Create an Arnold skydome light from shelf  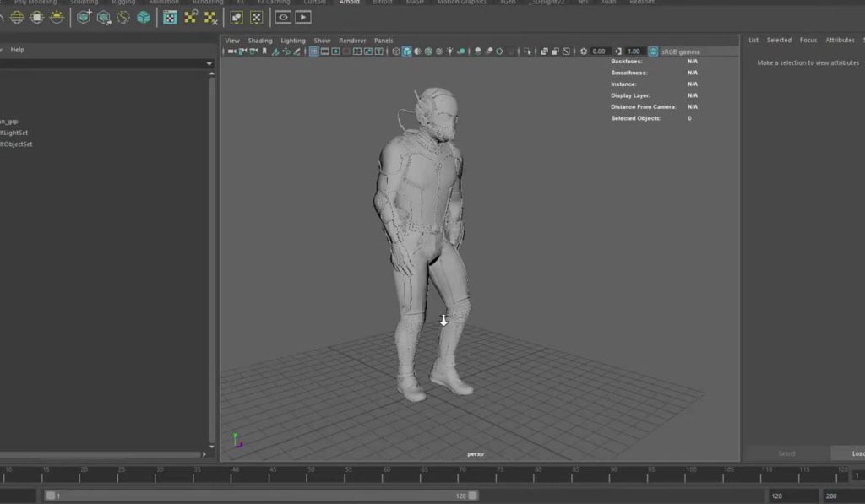(17, 17)
